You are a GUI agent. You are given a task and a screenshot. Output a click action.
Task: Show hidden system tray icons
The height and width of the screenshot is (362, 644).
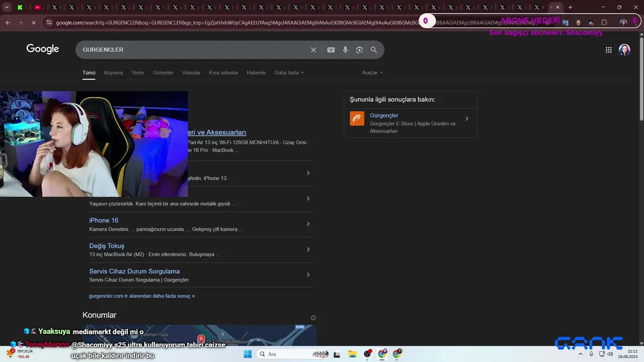(580, 354)
